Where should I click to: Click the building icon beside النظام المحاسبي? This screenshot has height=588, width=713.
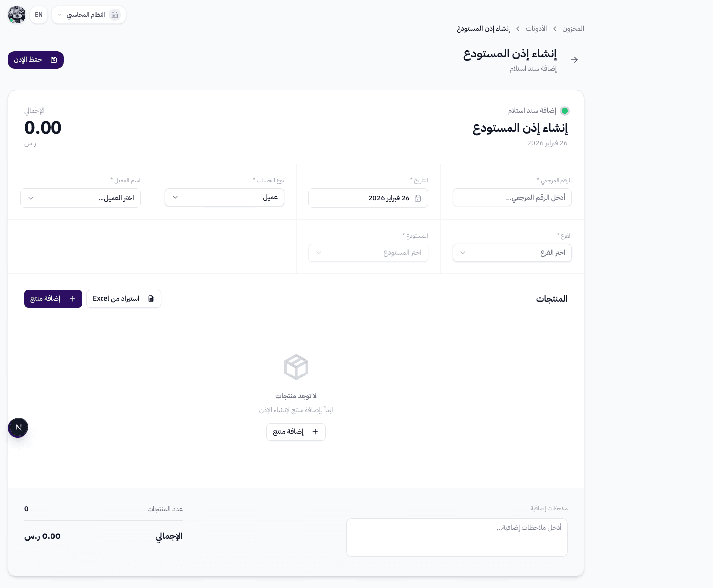(x=115, y=15)
